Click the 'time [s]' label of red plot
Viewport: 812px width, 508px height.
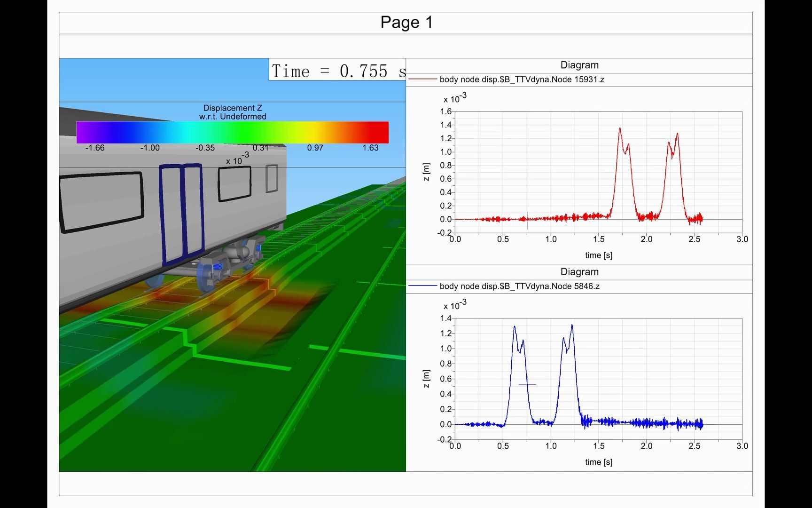point(599,255)
